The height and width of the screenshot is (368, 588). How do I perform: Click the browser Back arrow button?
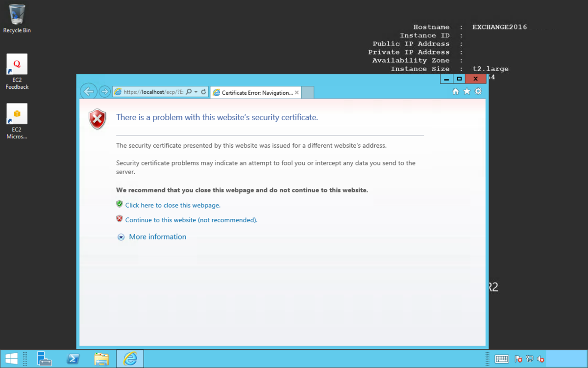coord(89,91)
